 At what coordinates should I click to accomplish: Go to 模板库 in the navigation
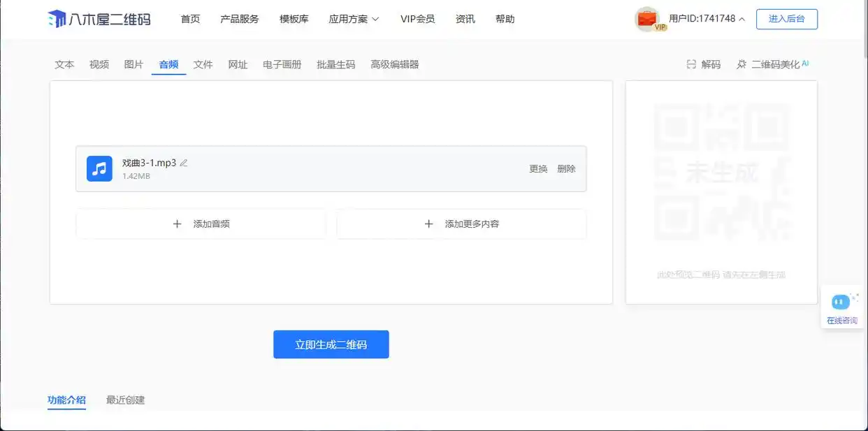click(x=294, y=19)
